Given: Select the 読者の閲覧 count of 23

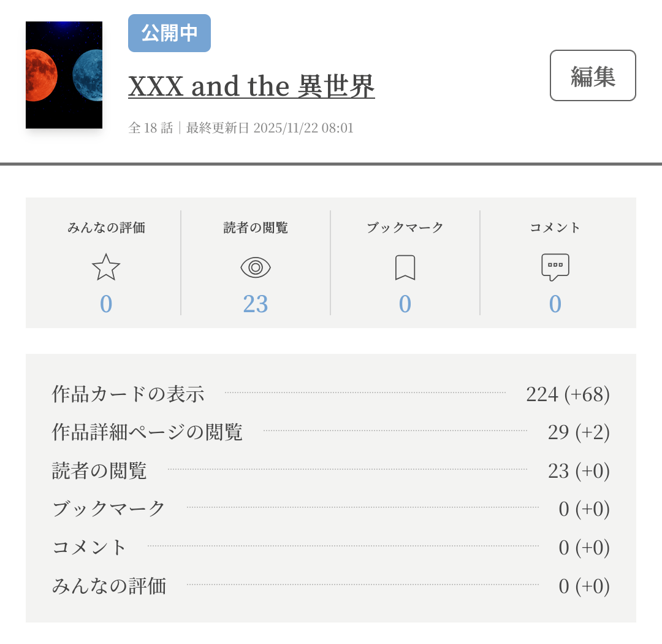Looking at the screenshot, I should 256,304.
